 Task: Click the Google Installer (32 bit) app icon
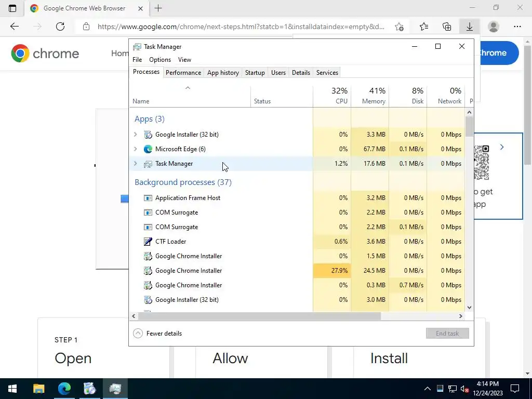pyautogui.click(x=148, y=135)
